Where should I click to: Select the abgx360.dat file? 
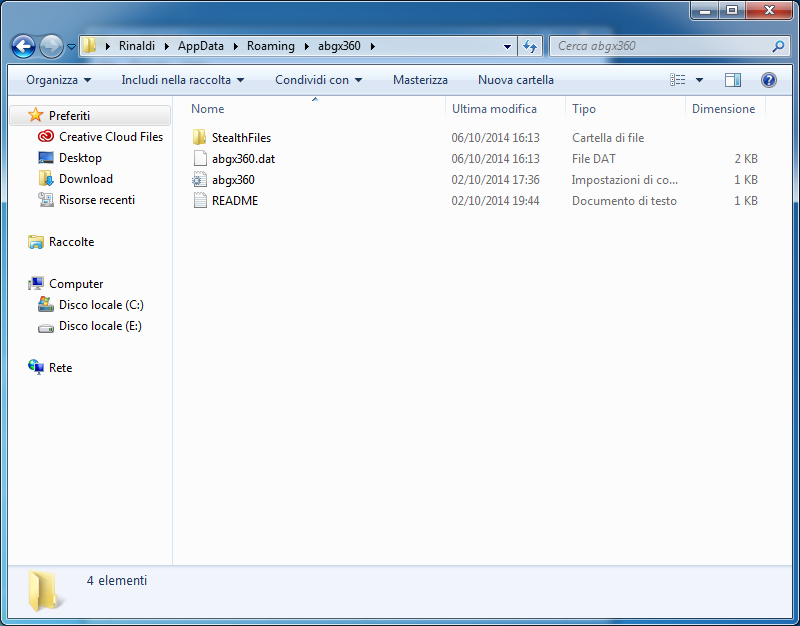[x=243, y=159]
